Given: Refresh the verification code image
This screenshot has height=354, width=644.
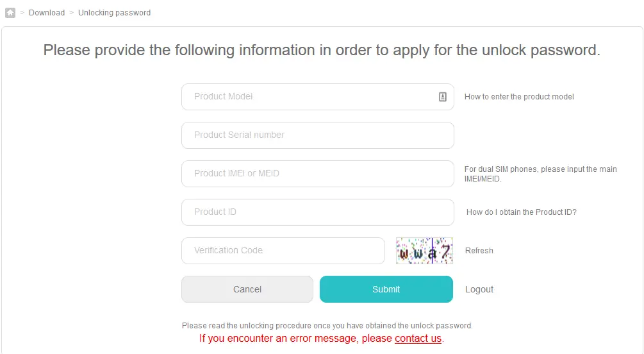Looking at the screenshot, I should (479, 250).
